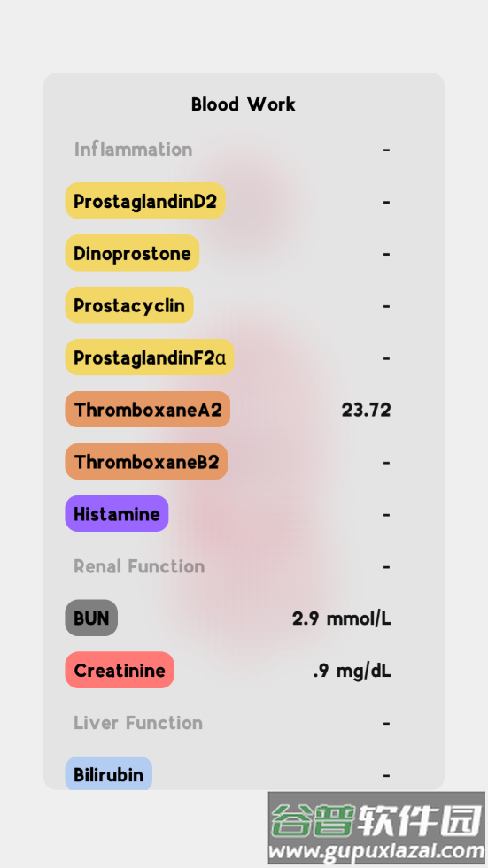Click the dash value beside ProstaglandinD2
The width and height of the screenshot is (488, 868).
[x=387, y=202]
